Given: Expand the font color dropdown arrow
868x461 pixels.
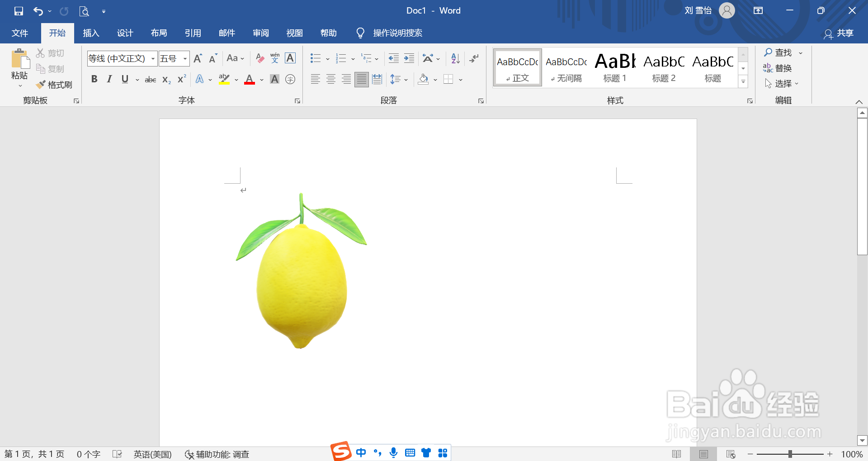Looking at the screenshot, I should [261, 79].
